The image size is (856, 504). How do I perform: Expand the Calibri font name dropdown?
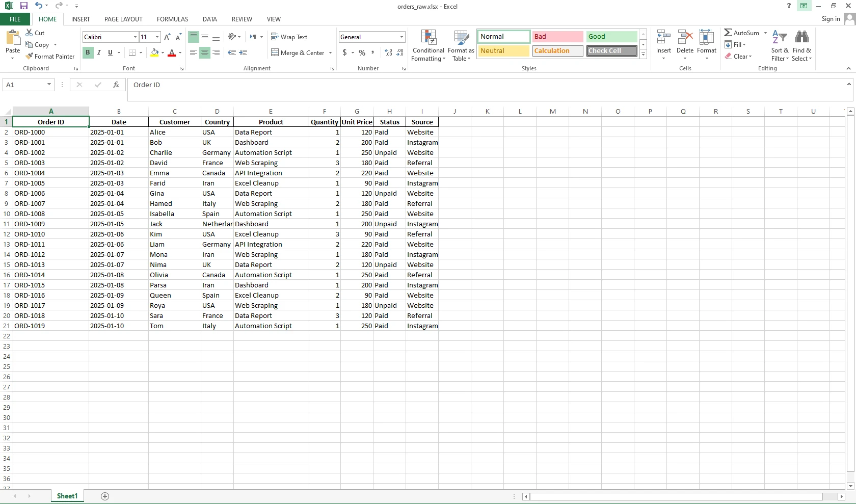pos(135,37)
